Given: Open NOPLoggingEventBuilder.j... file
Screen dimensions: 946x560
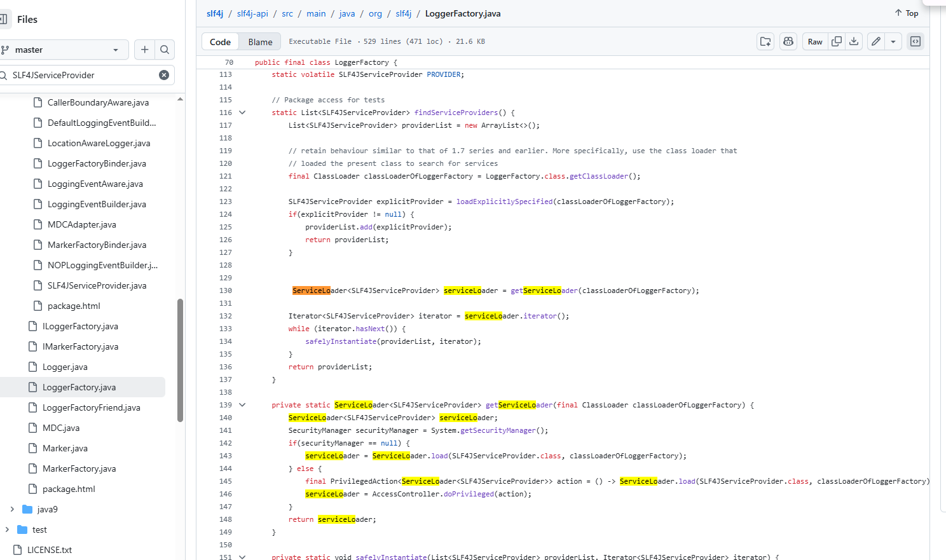Looking at the screenshot, I should coord(102,265).
